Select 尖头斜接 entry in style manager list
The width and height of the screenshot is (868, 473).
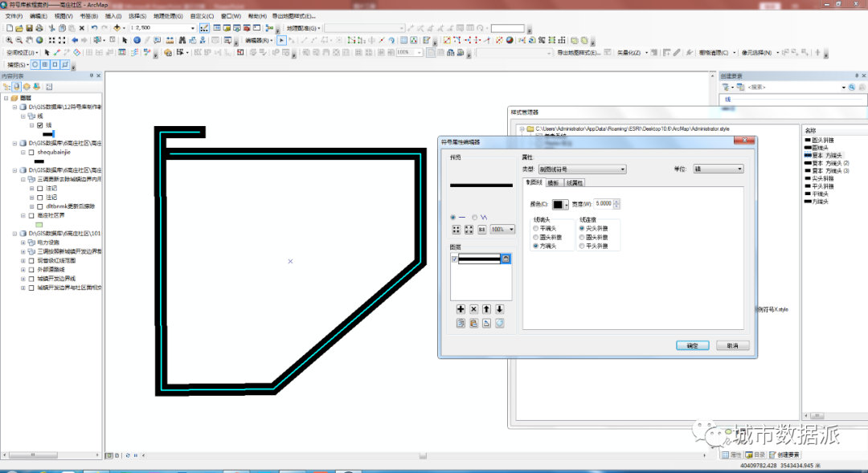(823, 179)
